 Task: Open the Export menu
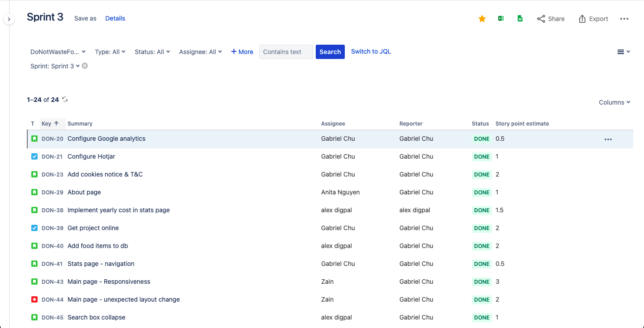click(593, 19)
